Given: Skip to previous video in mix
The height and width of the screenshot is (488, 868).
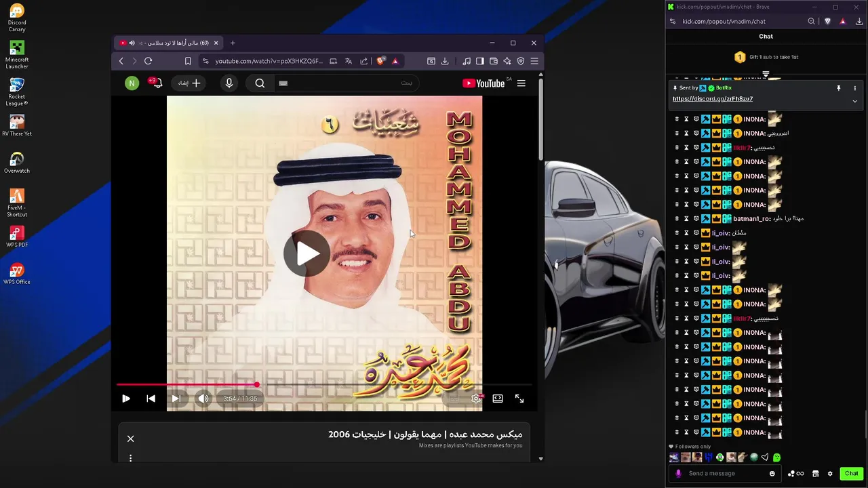Looking at the screenshot, I should 151,399.
